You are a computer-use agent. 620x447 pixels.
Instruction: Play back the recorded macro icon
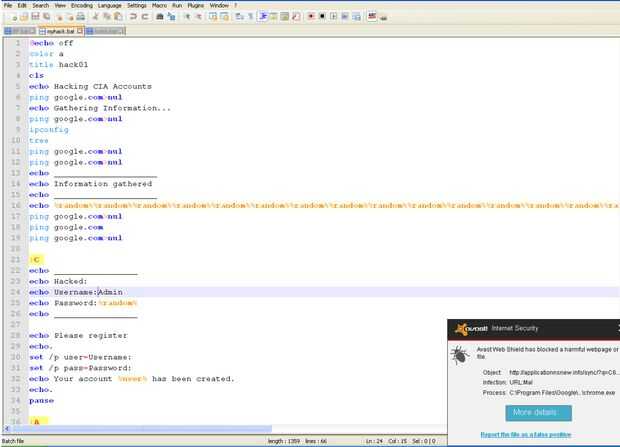[x=333, y=17]
